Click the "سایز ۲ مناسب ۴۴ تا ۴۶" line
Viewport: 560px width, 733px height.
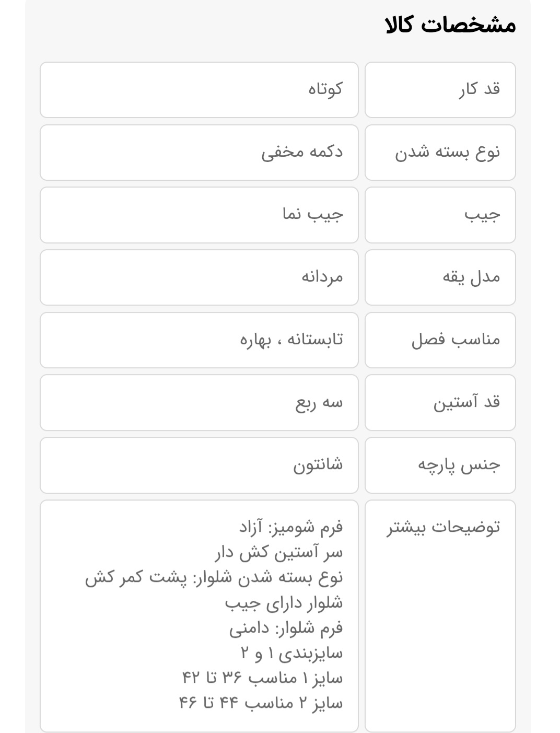click(x=261, y=703)
